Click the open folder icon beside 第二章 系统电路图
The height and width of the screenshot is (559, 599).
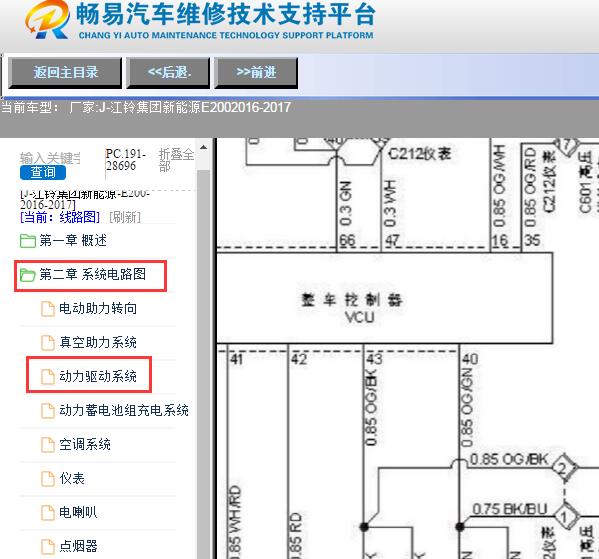[28, 274]
